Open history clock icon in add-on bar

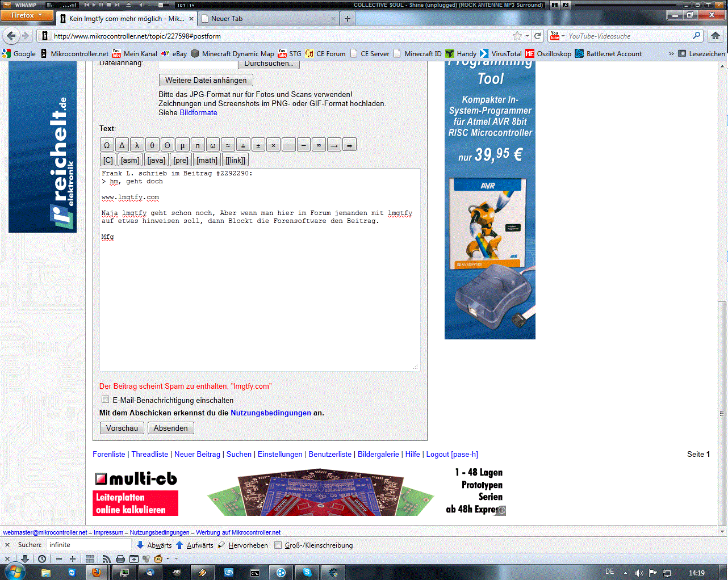[42, 559]
